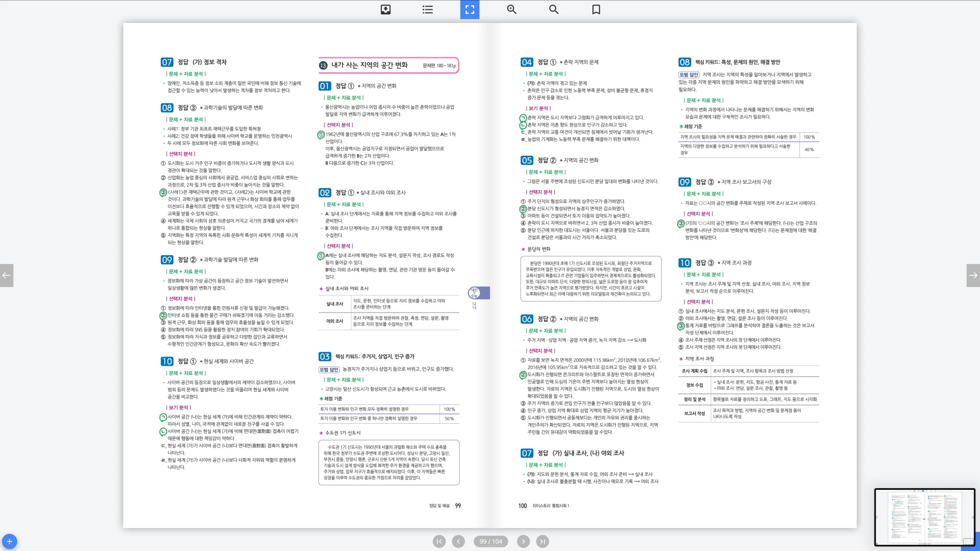980x551 pixels.
Task: Click question number 08 on the right page
Action: (685, 62)
